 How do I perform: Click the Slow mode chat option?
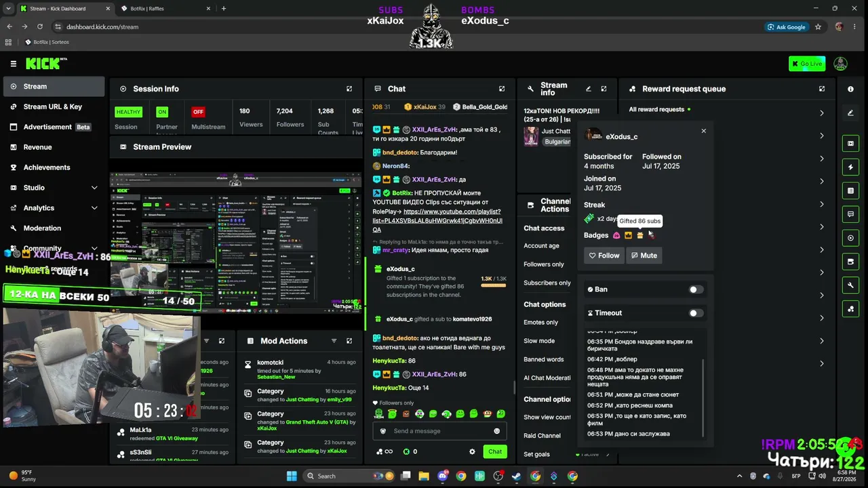(x=539, y=341)
